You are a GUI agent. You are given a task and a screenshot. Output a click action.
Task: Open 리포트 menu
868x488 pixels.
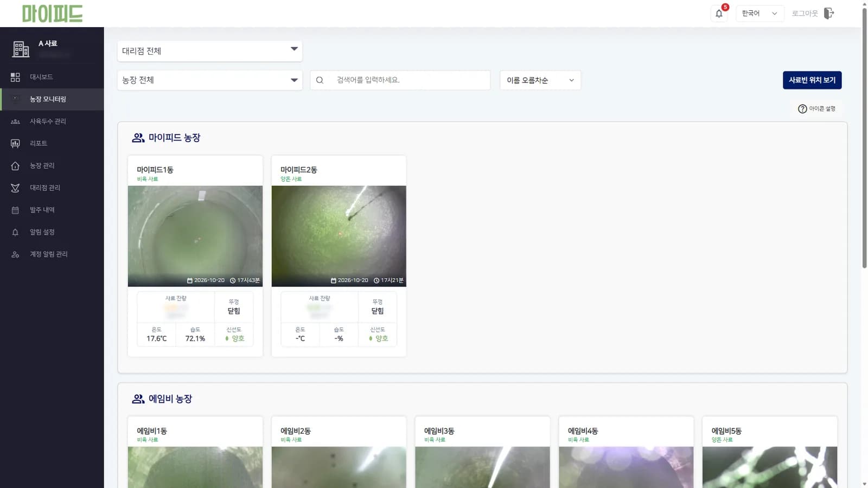[52, 144]
